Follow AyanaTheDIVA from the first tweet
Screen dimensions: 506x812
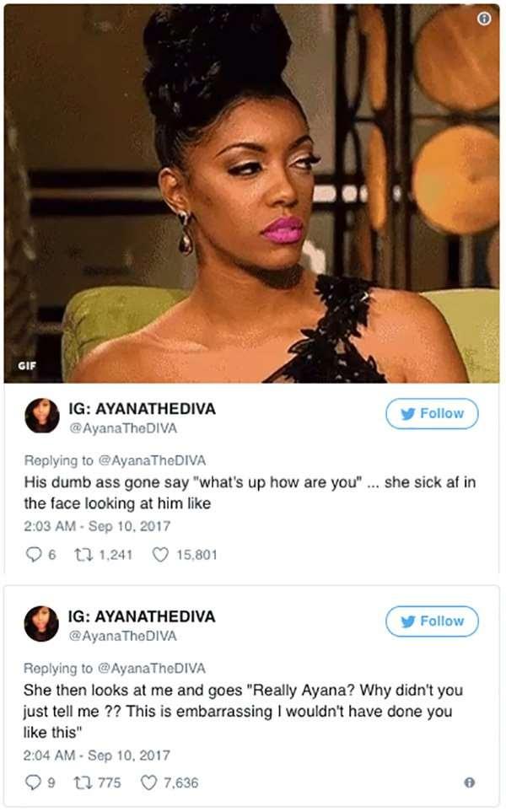tap(432, 414)
